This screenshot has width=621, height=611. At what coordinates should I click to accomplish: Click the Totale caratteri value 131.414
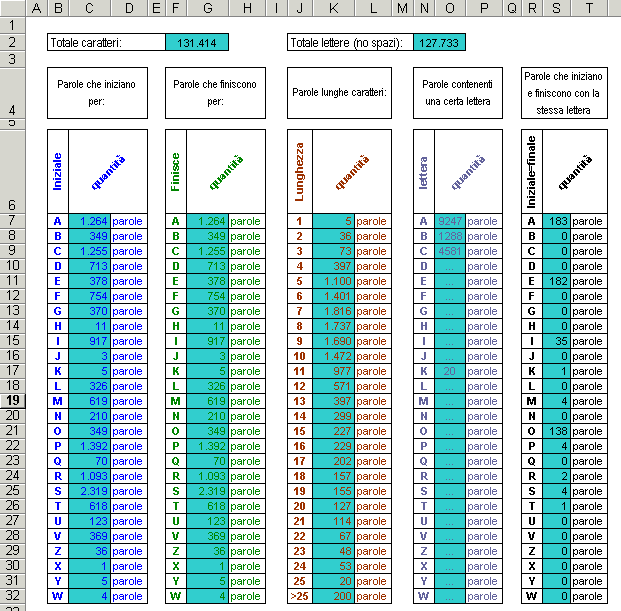[197, 43]
